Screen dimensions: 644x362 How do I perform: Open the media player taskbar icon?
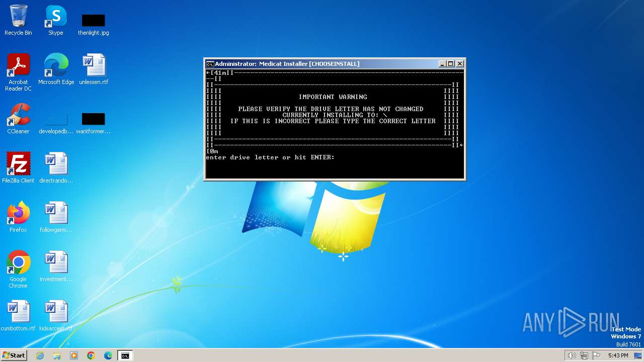tap(74, 355)
